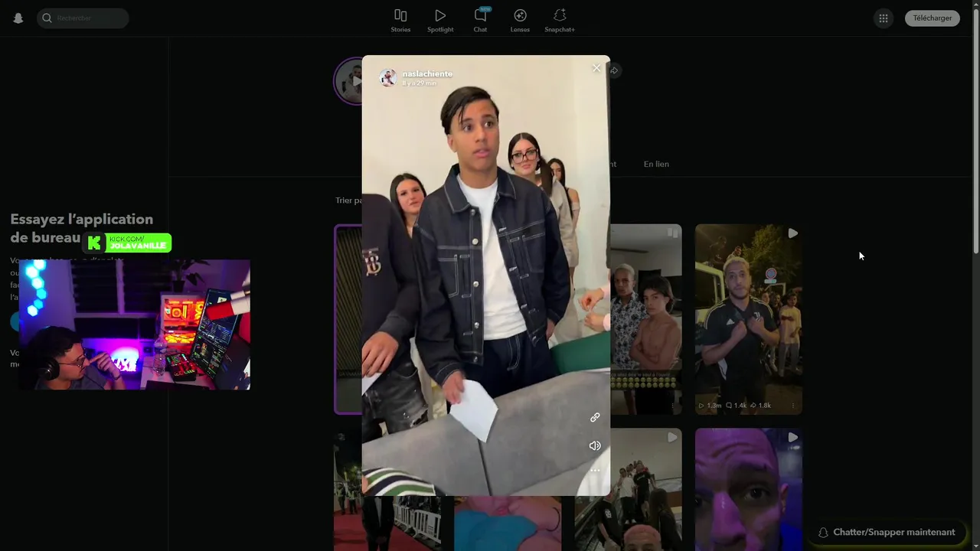Close the story viewer

click(x=596, y=68)
